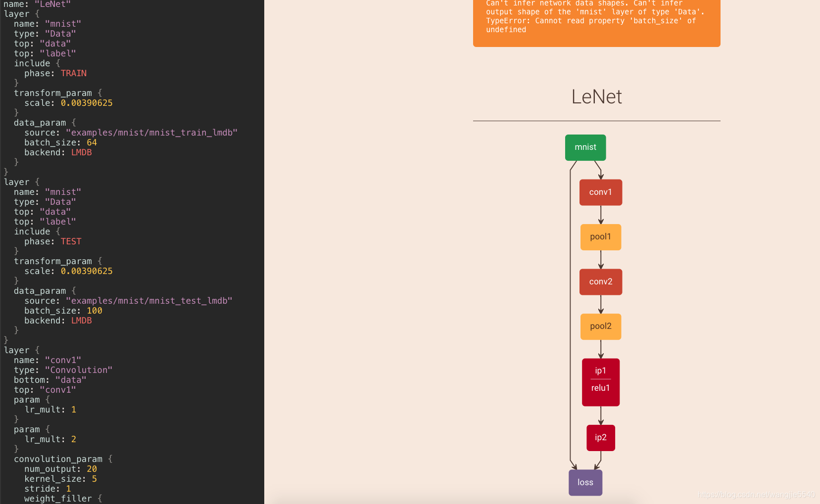Image resolution: width=820 pixels, height=504 pixels.
Task: Select the pool1 node
Action: 601,237
